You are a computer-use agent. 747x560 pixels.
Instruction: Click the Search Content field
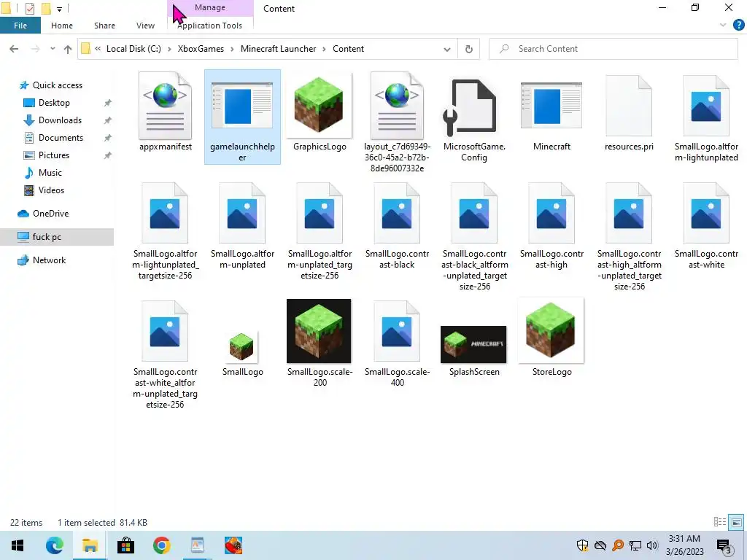[613, 49]
